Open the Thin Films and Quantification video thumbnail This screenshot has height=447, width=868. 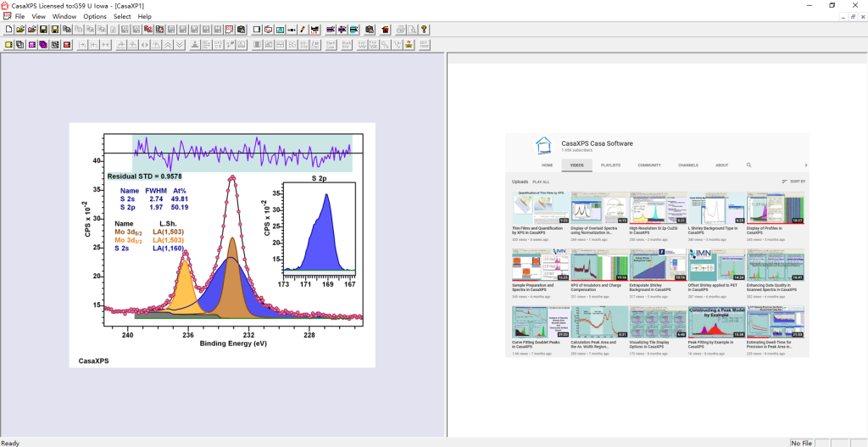(x=541, y=208)
